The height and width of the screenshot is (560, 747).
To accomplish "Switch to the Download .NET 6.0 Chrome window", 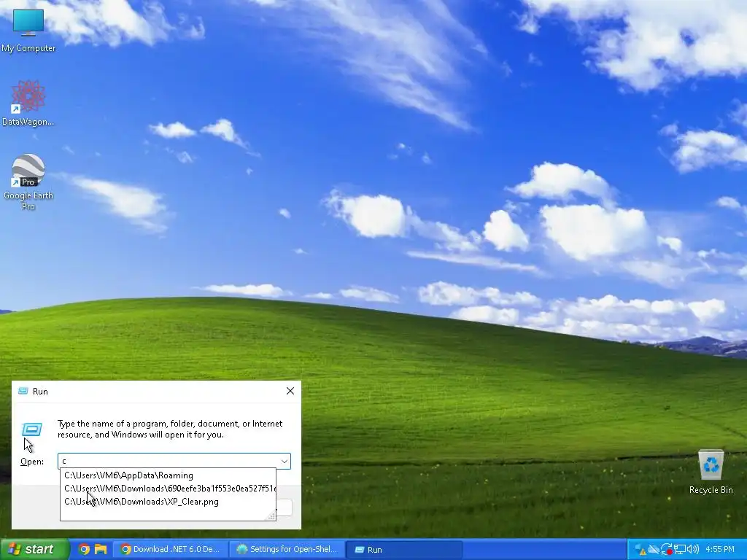I will (x=171, y=550).
